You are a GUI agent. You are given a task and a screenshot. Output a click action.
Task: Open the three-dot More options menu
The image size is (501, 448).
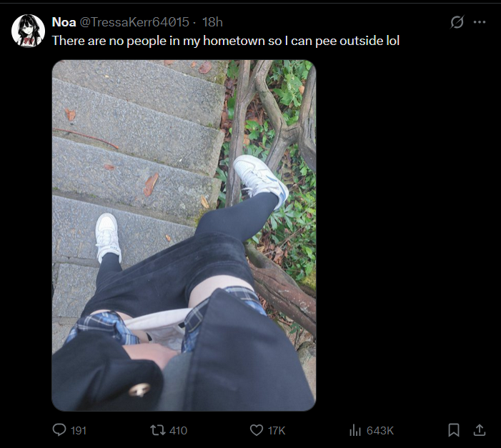pos(480,22)
